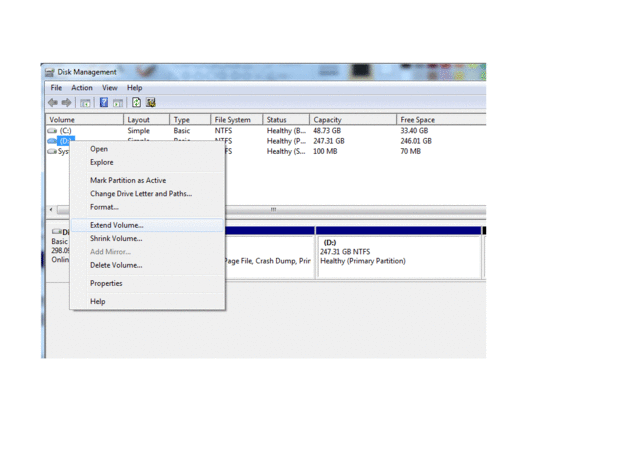This screenshot has height=465, width=620.
Task: Click the 247.31 GB capacity cell
Action: (329, 141)
